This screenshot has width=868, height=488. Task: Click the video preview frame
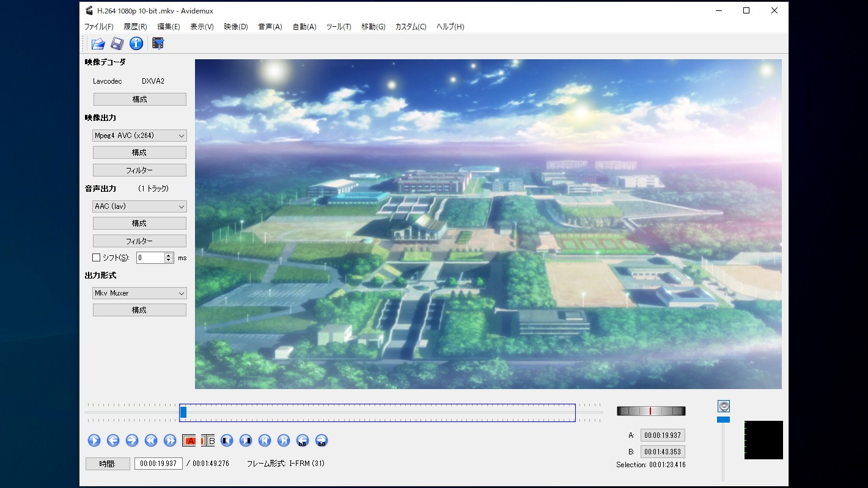click(x=488, y=224)
